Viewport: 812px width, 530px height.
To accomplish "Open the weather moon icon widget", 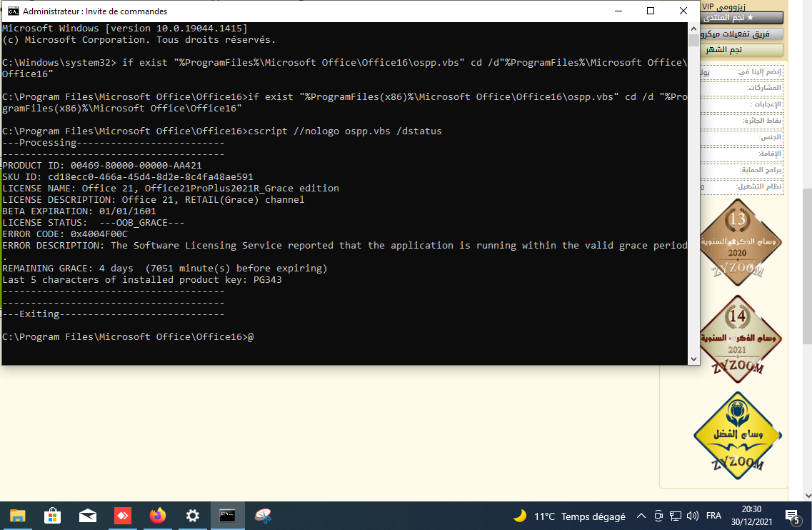I will pos(520,516).
